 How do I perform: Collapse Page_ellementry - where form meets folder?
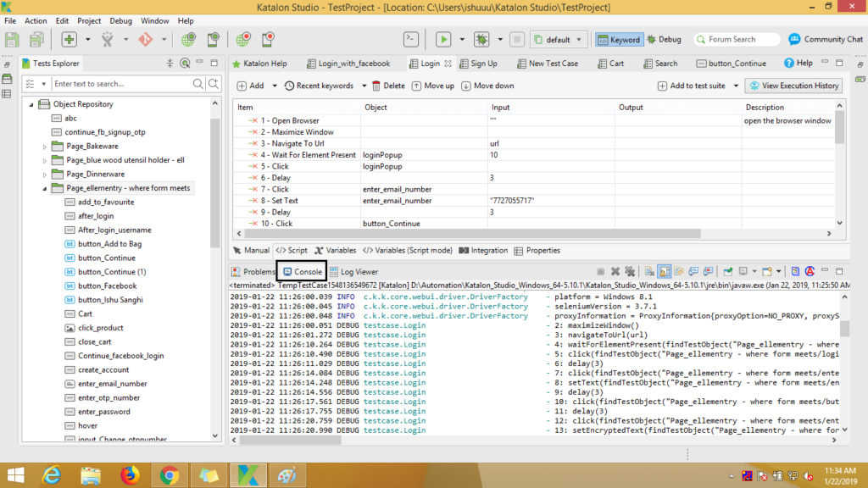(45, 188)
